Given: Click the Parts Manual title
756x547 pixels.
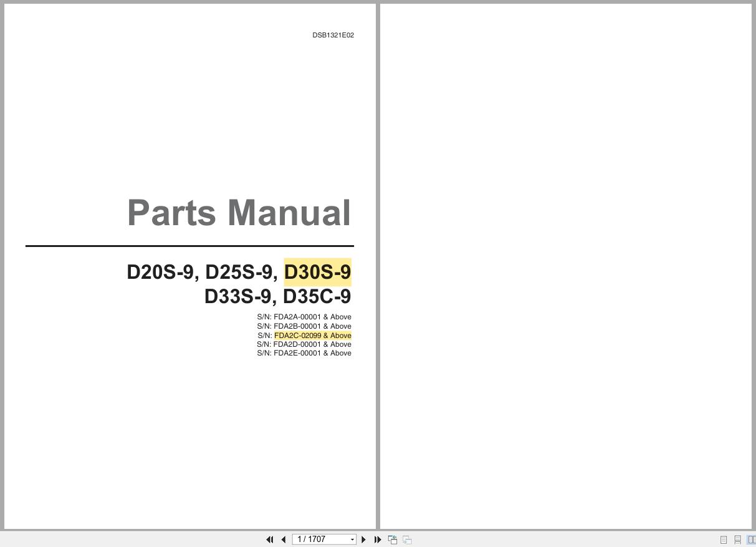Looking at the screenshot, I should pos(239,213).
